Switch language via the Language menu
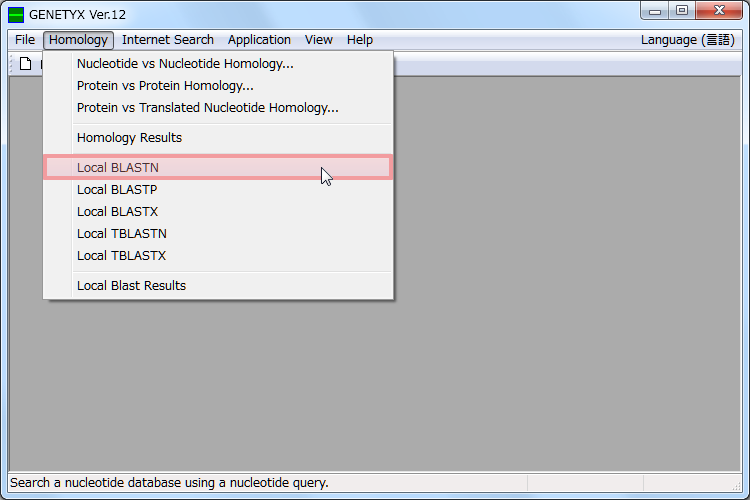Viewport: 750px width, 500px height. (687, 40)
